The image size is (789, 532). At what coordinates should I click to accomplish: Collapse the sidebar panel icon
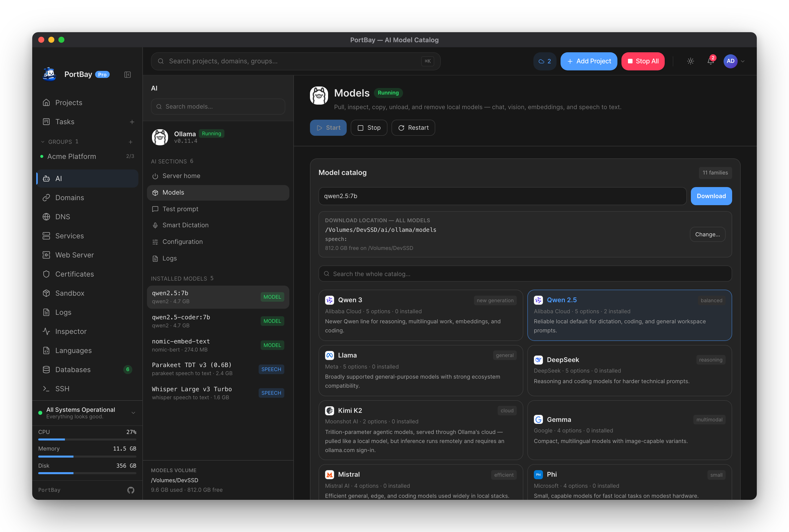pos(128,75)
